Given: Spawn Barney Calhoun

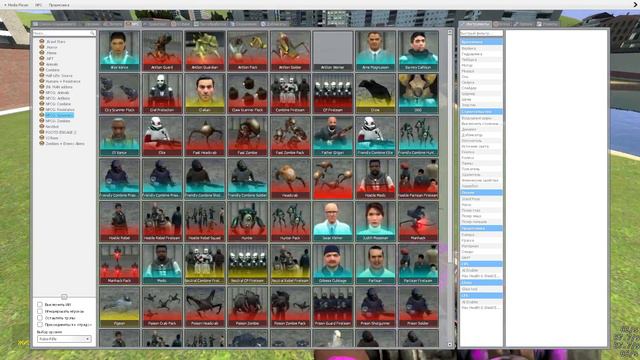Looking at the screenshot, I should click(418, 51).
